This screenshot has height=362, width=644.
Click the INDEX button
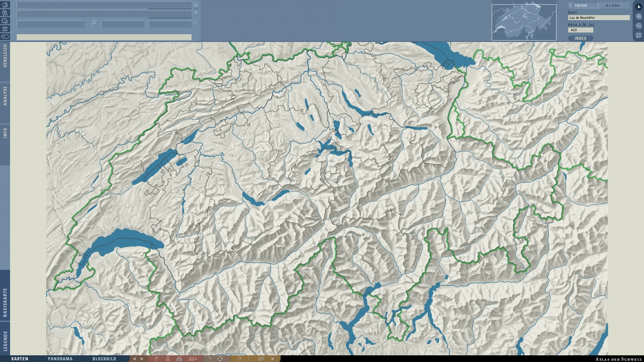point(580,38)
